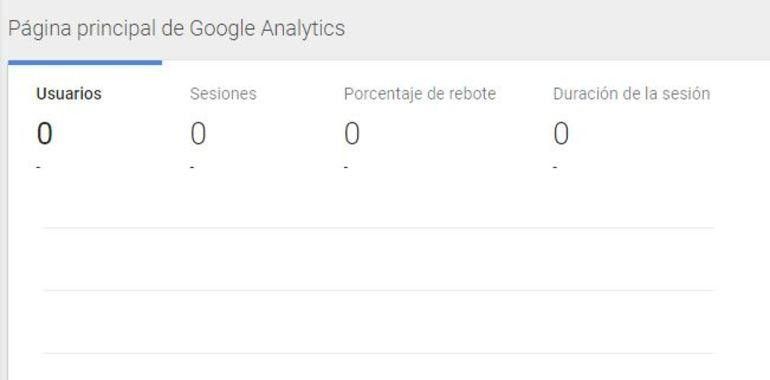Click the dash below Porcentaje de rebote

[x=346, y=168]
